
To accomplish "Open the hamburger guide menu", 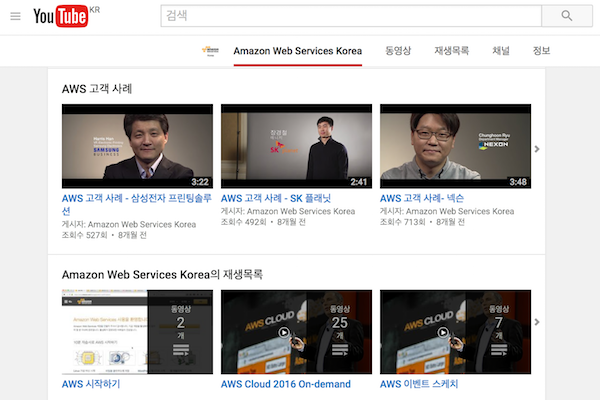I will pos(15,16).
